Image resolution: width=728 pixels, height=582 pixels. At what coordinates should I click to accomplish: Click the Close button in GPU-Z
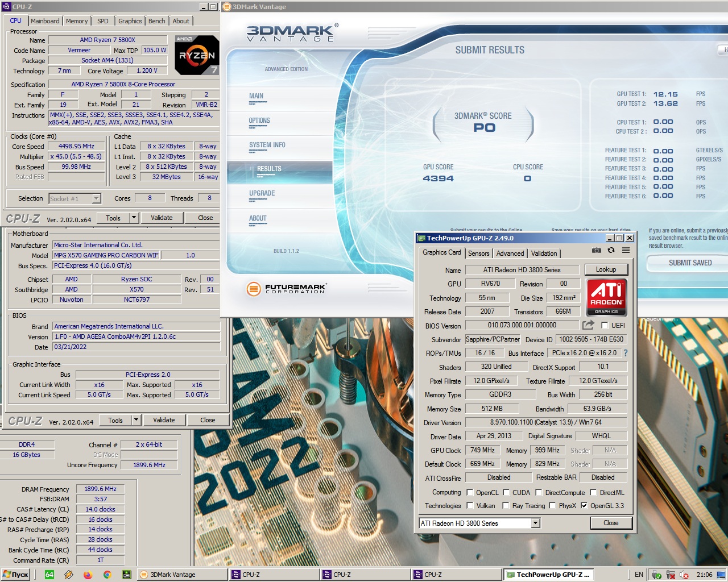pyautogui.click(x=611, y=523)
